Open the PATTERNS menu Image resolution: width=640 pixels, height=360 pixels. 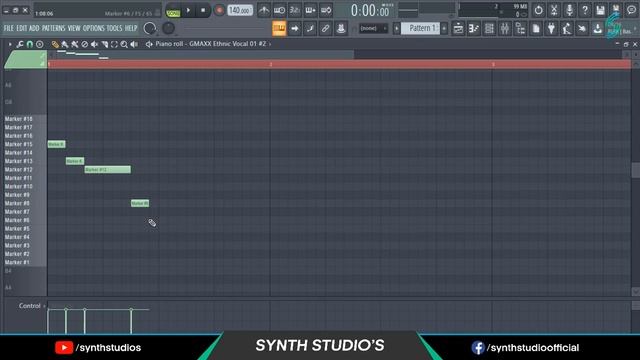pyautogui.click(x=53, y=28)
